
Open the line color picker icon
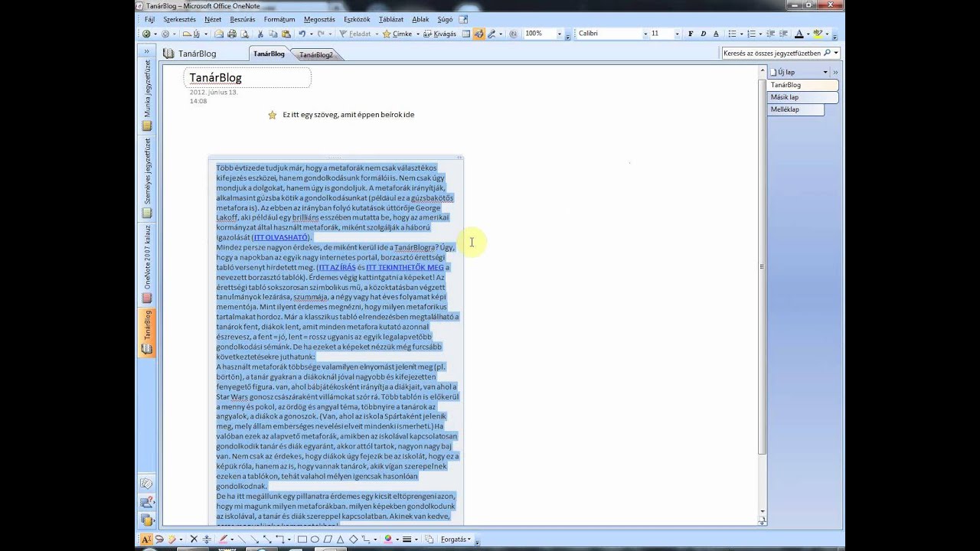click(x=388, y=540)
